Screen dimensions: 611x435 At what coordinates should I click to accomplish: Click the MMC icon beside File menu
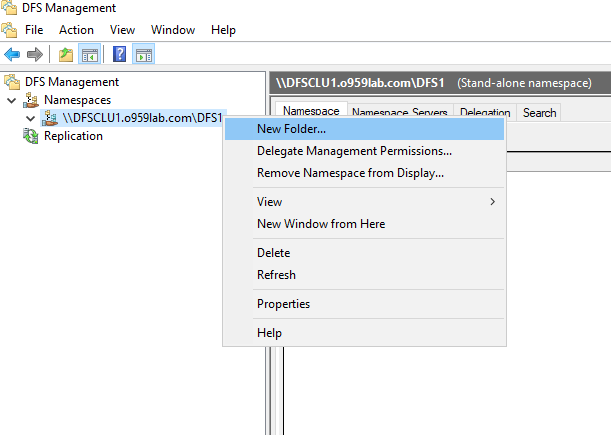click(x=9, y=30)
